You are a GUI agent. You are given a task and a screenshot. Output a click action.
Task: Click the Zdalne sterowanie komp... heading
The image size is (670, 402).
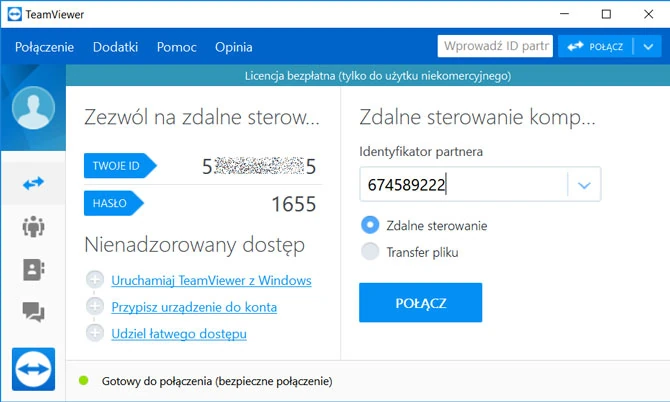pos(477,117)
